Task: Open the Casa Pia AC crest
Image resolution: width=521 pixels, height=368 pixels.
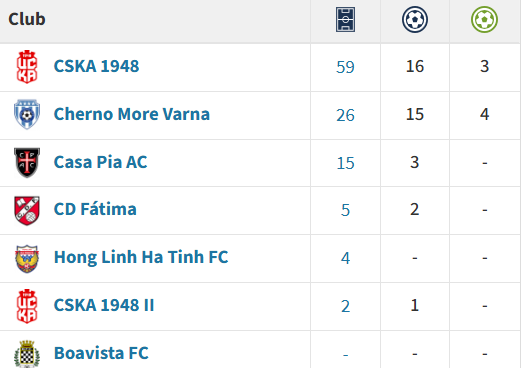Action: [x=27, y=163]
